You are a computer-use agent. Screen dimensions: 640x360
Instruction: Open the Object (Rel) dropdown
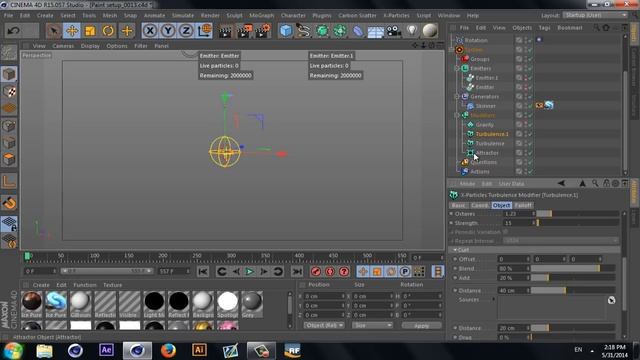[324, 325]
